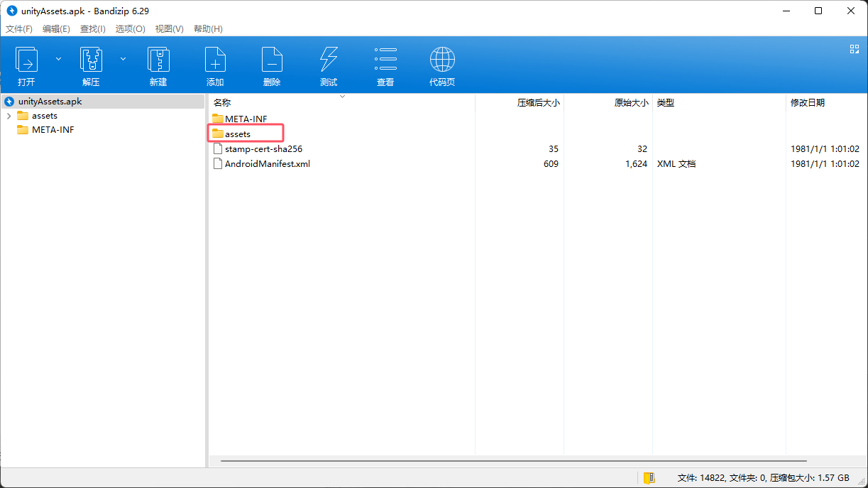Click compressed size 609 of AndroidManifest.xml

pyautogui.click(x=551, y=163)
